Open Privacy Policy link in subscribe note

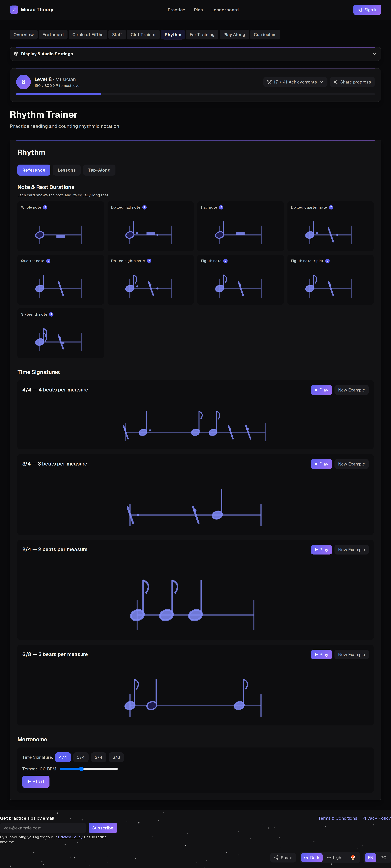point(70,837)
